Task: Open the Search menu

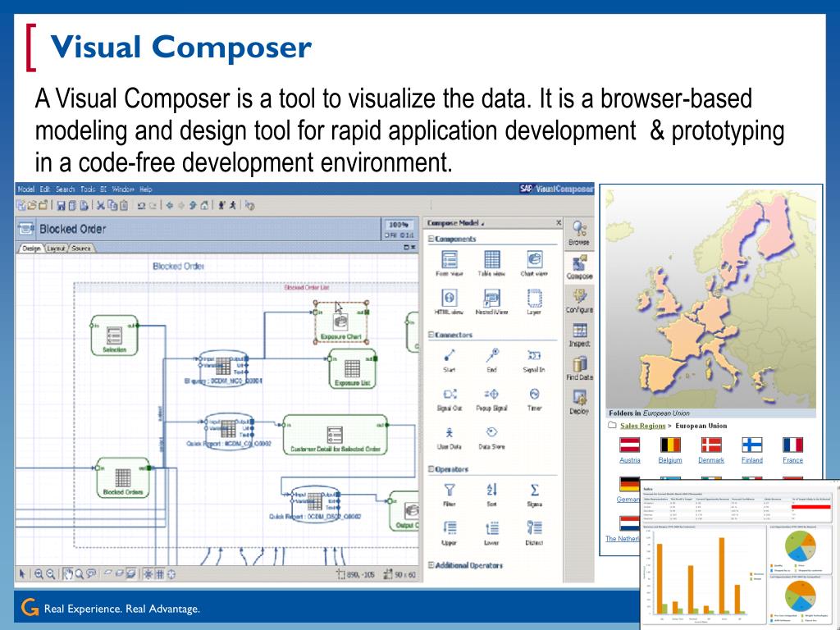Action: (66, 189)
